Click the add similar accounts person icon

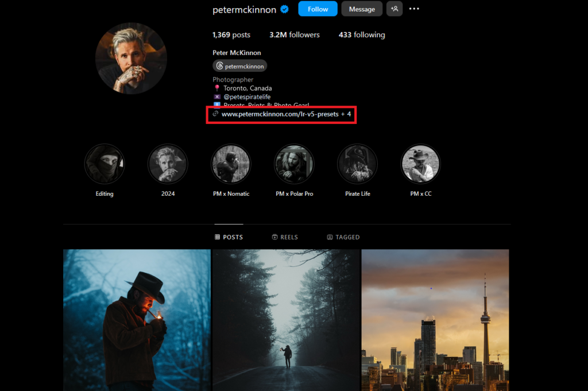pos(394,9)
